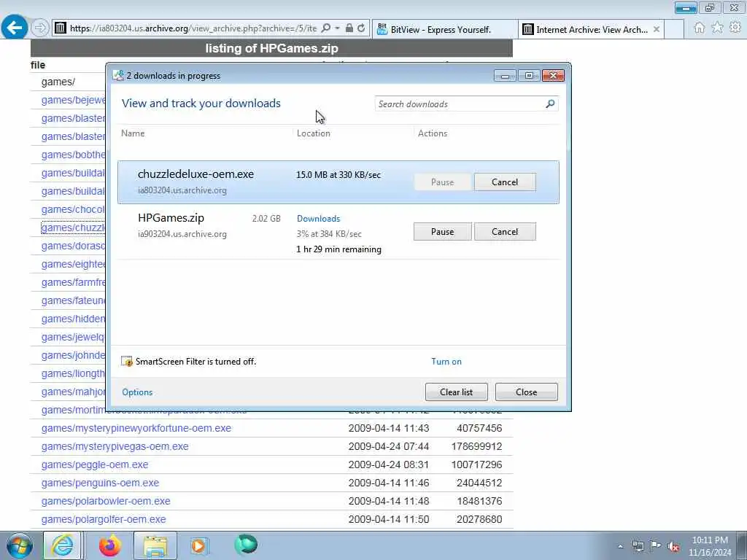Open games/mysterypivegas-oem.exe link
747x560 pixels.
coord(115,446)
